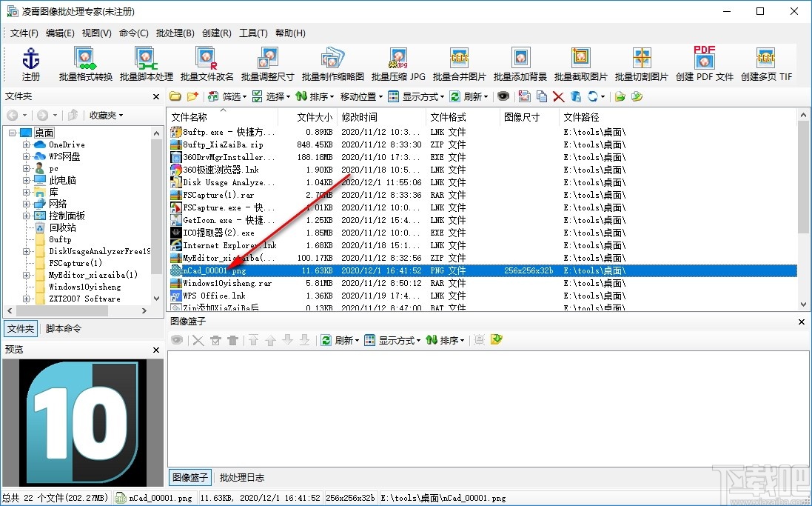Click the yellow note green arrow icon in basket toolbar

pos(496,340)
